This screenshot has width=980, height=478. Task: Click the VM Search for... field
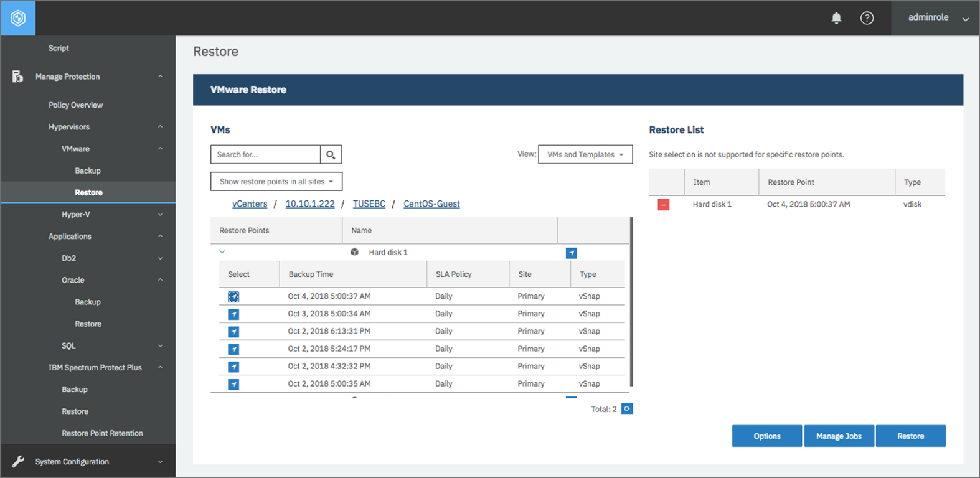tap(266, 154)
